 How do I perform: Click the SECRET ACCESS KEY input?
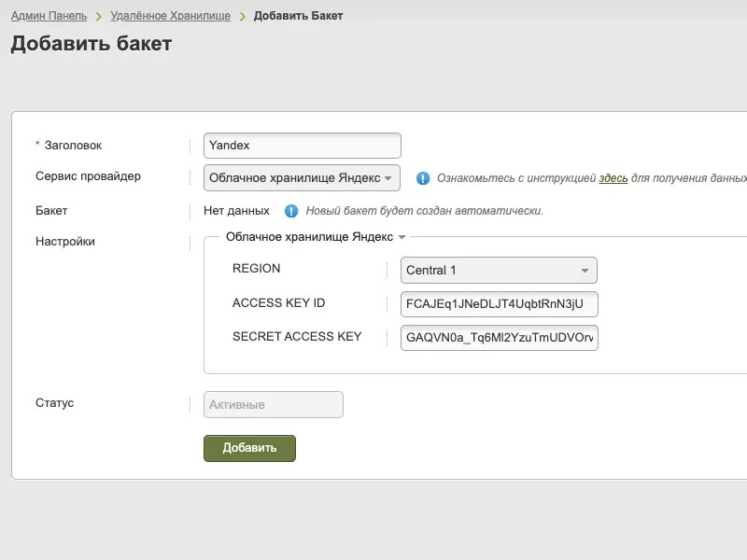(499, 338)
